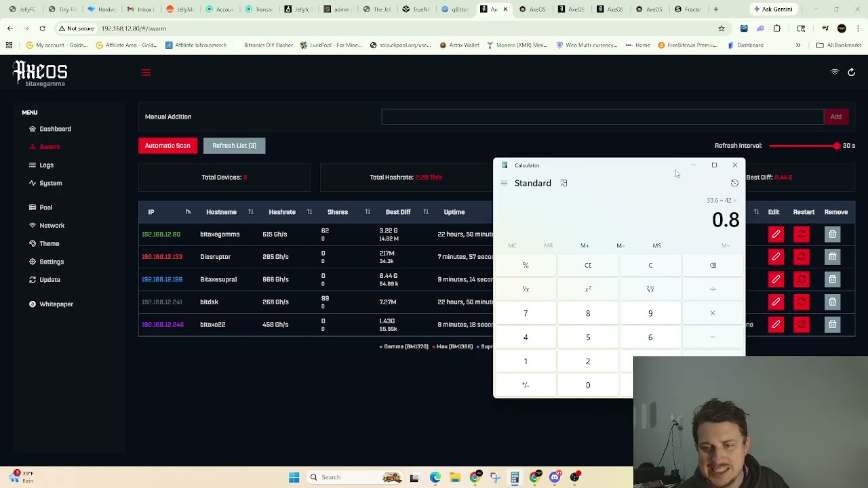
Task: Restart the bitdsk device
Action: click(802, 302)
